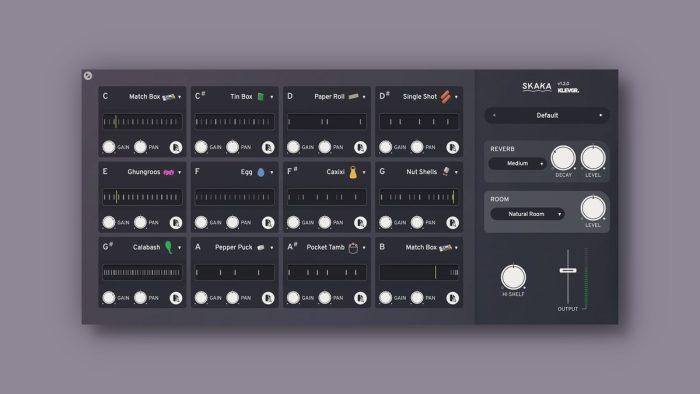Open the Natural Room dropdown
This screenshot has height=394, width=700.
pyautogui.click(x=527, y=214)
